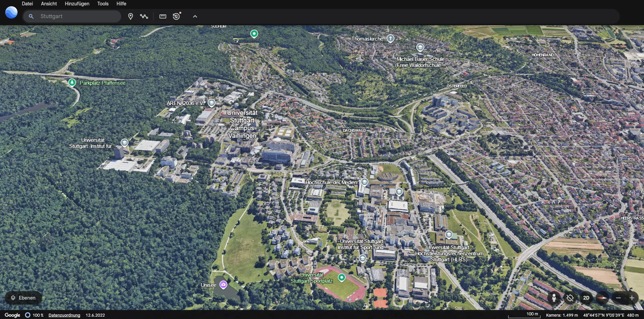Click the add placemark pin icon
Image resolution: width=644 pixels, height=319 pixels.
(x=131, y=16)
